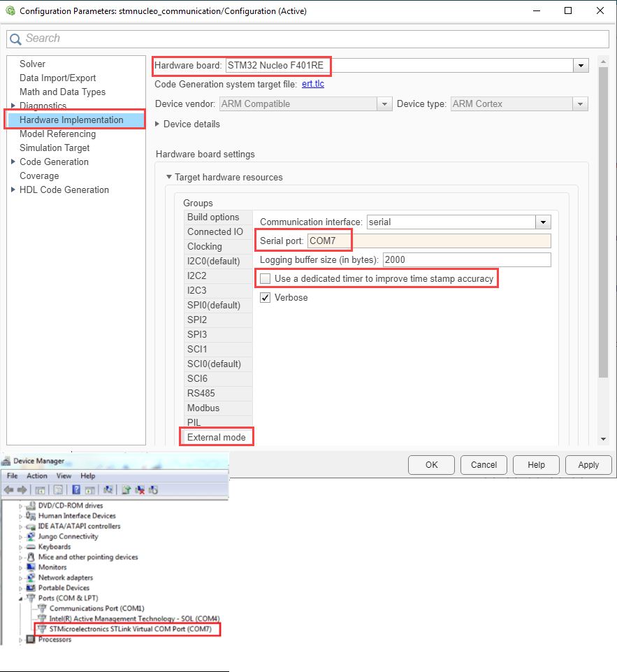Enable the dedicated timer checkbox
The image size is (617, 672).
tap(266, 279)
